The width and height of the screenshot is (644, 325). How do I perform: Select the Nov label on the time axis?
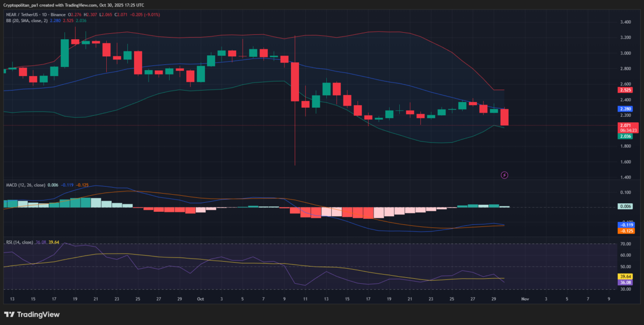click(524, 299)
